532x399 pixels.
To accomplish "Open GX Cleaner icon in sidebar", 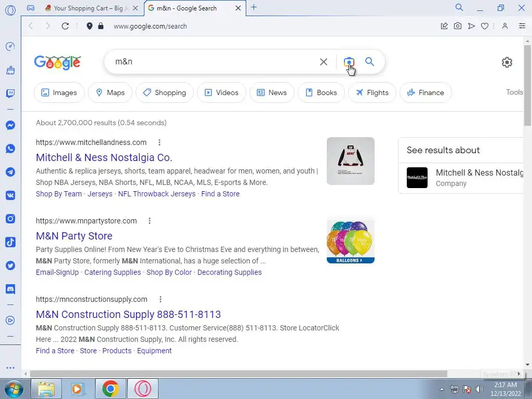I will click(x=10, y=70).
